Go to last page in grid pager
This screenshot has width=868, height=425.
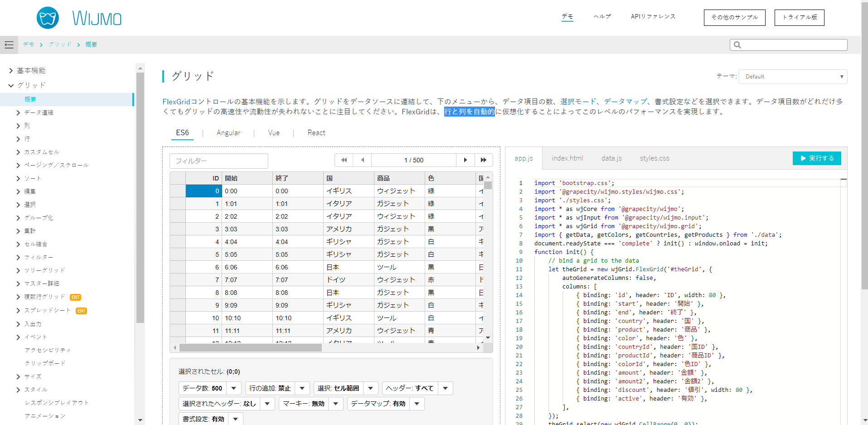point(484,160)
